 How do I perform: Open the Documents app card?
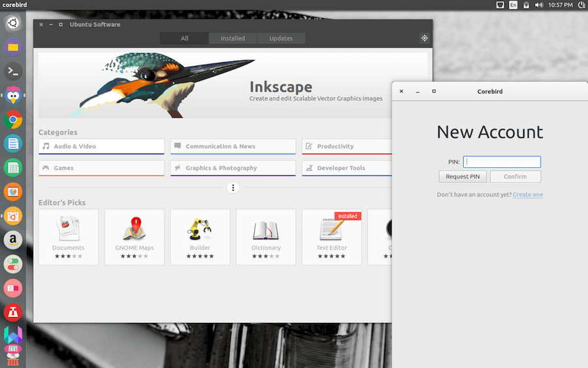pos(68,237)
